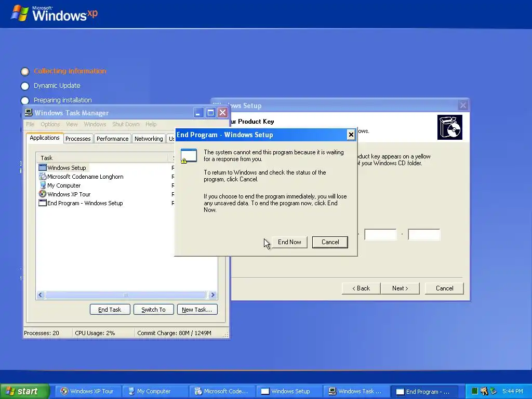Screen dimensions: 532x399
Task: Click the keys tray icon
Action: [x=484, y=391]
